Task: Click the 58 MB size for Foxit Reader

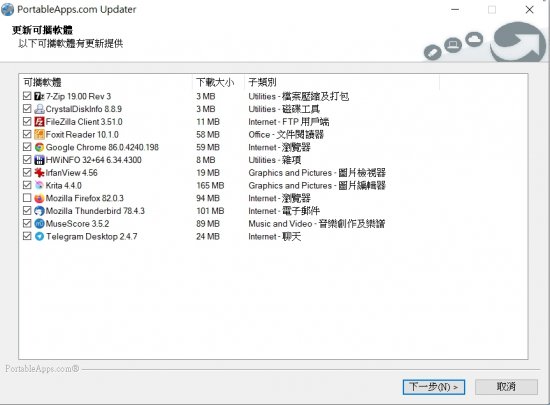Action: click(x=208, y=134)
